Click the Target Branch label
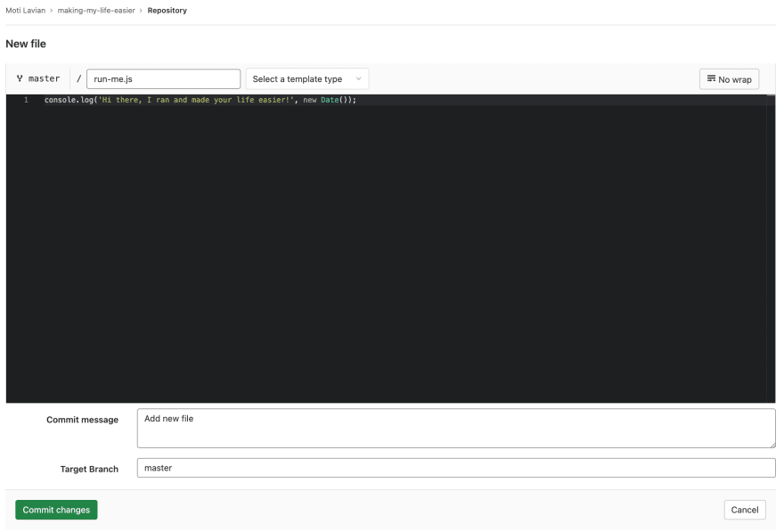Screen dimensions: 784x532 [89, 469]
